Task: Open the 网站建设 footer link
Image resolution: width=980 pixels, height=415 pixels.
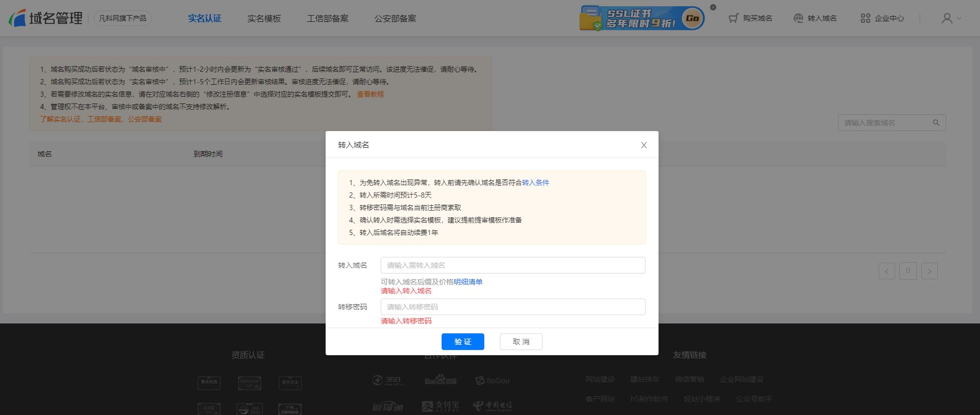Action: (600, 379)
